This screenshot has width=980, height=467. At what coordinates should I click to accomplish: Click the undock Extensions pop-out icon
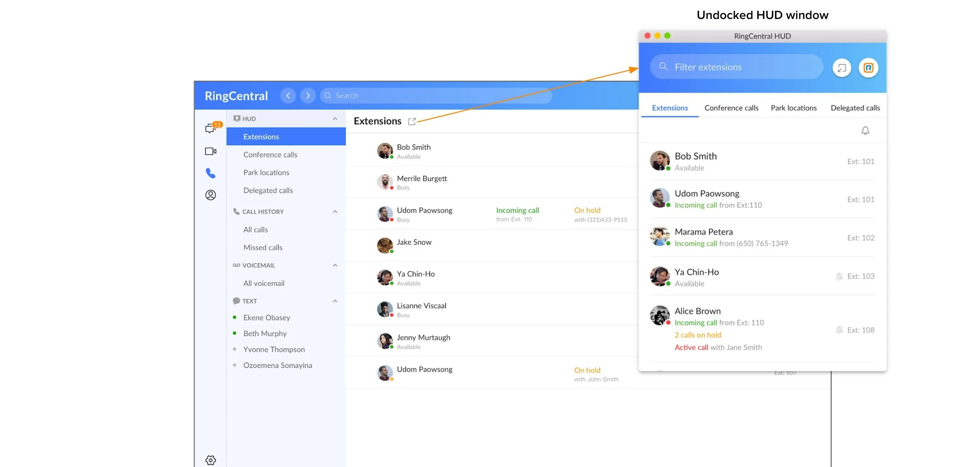pyautogui.click(x=412, y=121)
